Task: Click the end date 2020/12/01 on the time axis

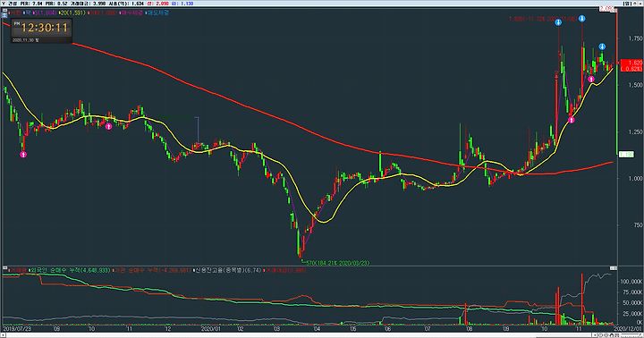Action: [x=627, y=329]
